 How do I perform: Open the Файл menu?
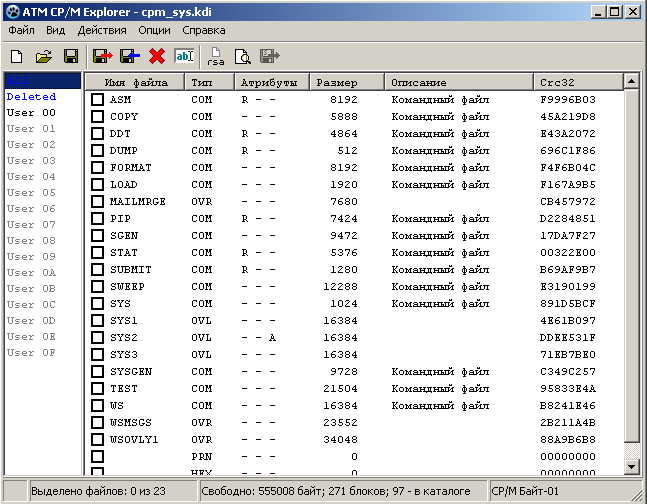coord(21,30)
